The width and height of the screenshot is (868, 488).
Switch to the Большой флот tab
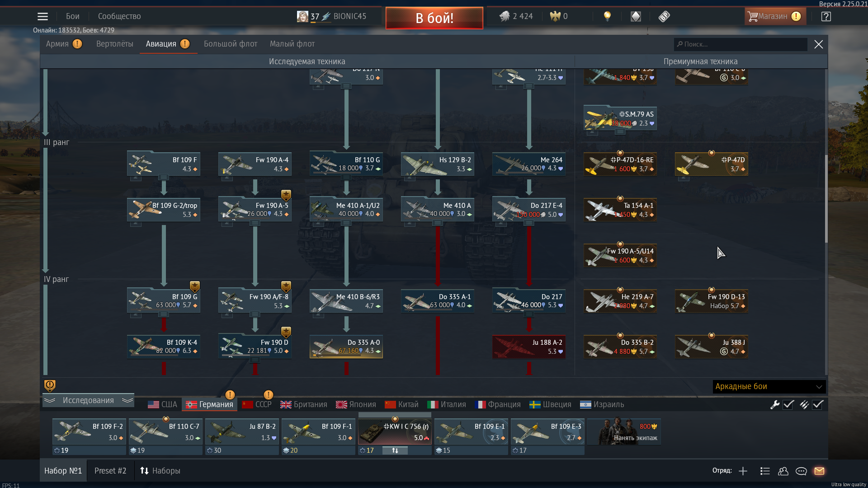(231, 44)
